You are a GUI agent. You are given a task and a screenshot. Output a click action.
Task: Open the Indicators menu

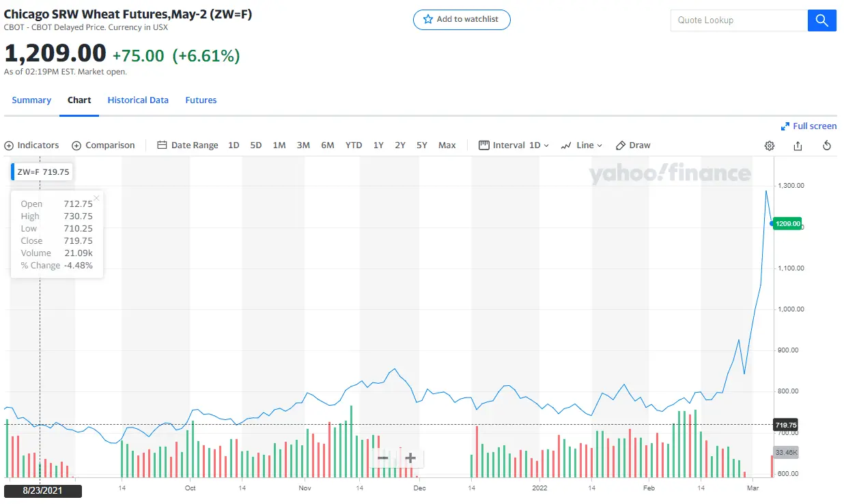(x=32, y=145)
